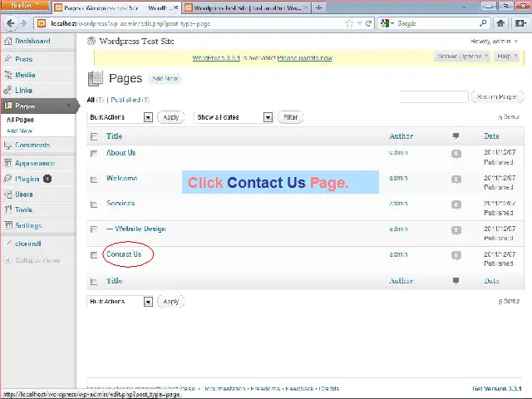532x399 pixels.
Task: Open cleanroll menu item in sidebar
Action: 27,244
